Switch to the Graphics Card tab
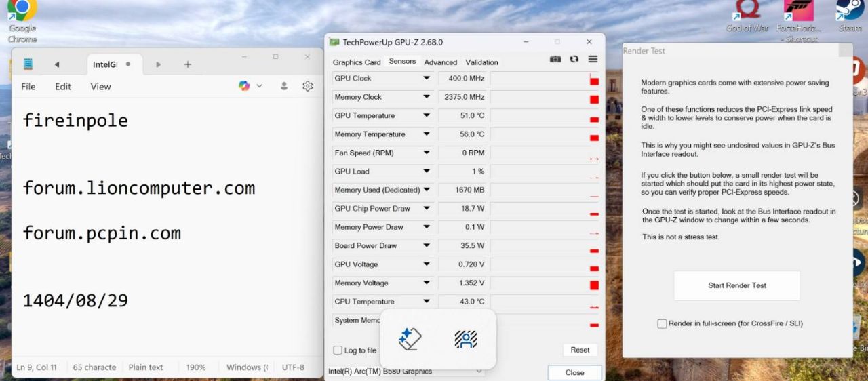Screen dimensions: 868x381 click(x=357, y=62)
